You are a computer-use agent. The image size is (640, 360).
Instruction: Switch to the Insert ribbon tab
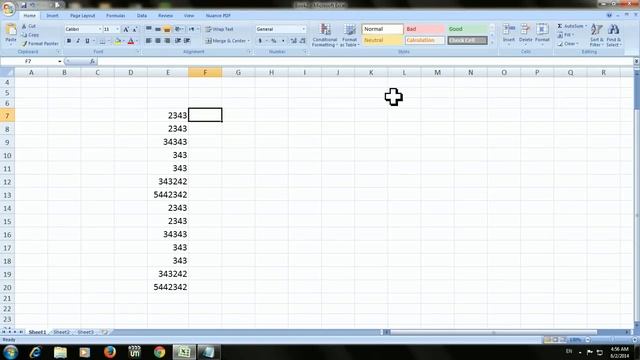52,16
